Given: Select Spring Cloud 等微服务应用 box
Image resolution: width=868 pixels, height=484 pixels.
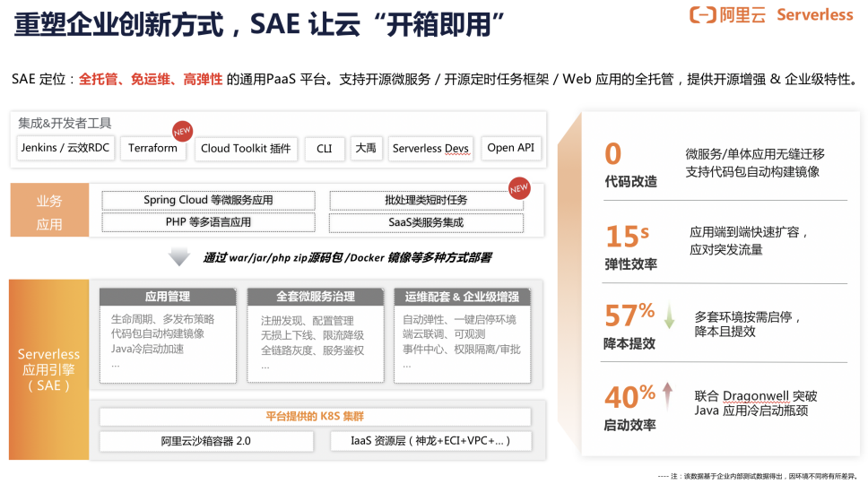Looking at the screenshot, I should (x=208, y=200).
